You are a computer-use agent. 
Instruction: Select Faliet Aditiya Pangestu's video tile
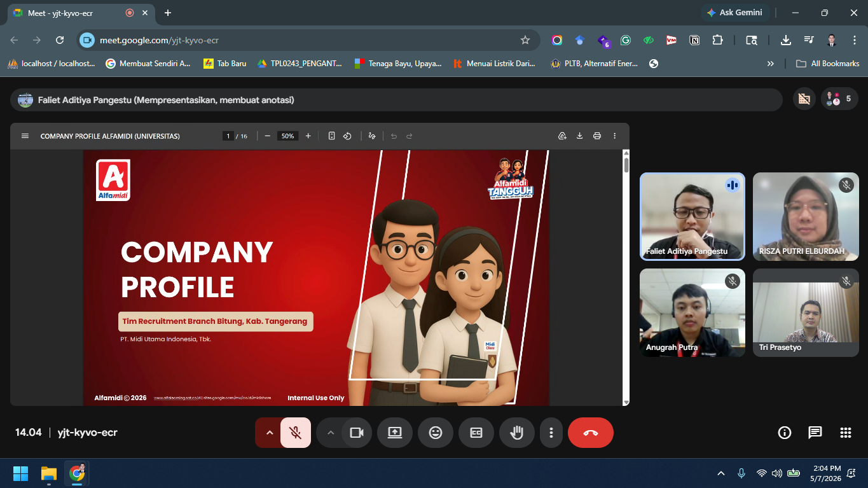coord(692,216)
